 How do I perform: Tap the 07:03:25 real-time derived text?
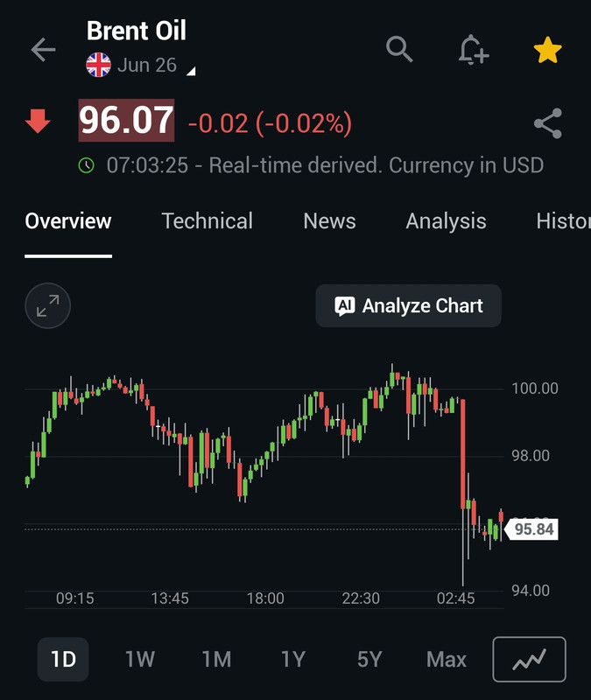pos(325,165)
